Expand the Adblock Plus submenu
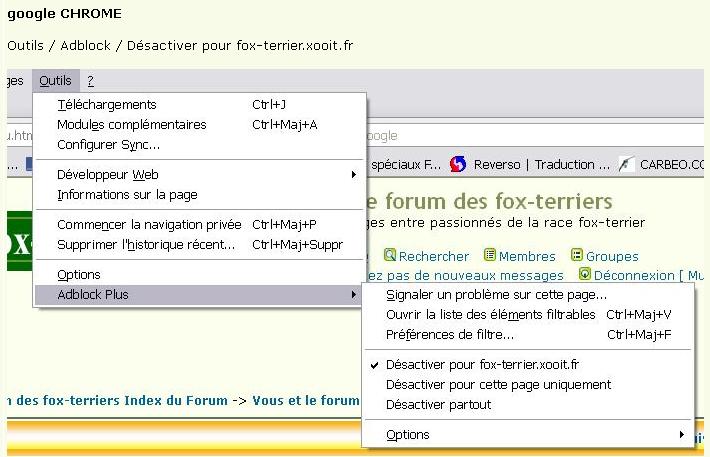Screen dimensions: 710x457 pos(199,295)
